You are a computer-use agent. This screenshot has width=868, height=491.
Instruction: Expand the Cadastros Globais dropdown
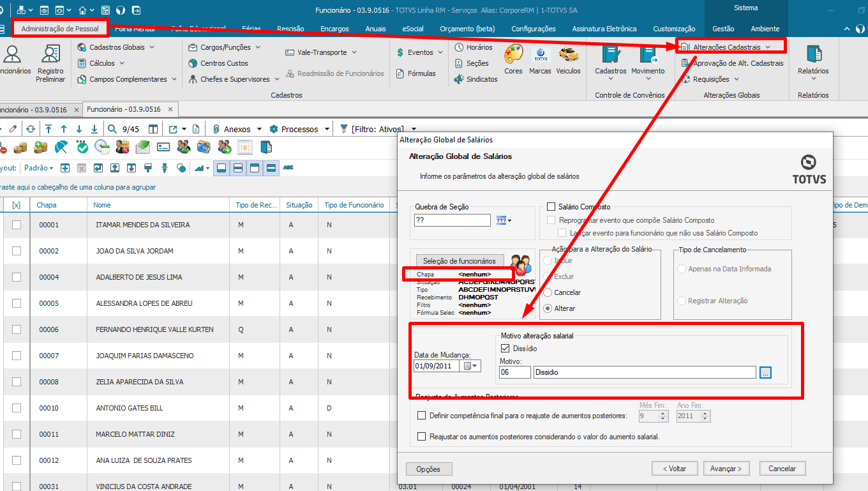click(x=152, y=47)
